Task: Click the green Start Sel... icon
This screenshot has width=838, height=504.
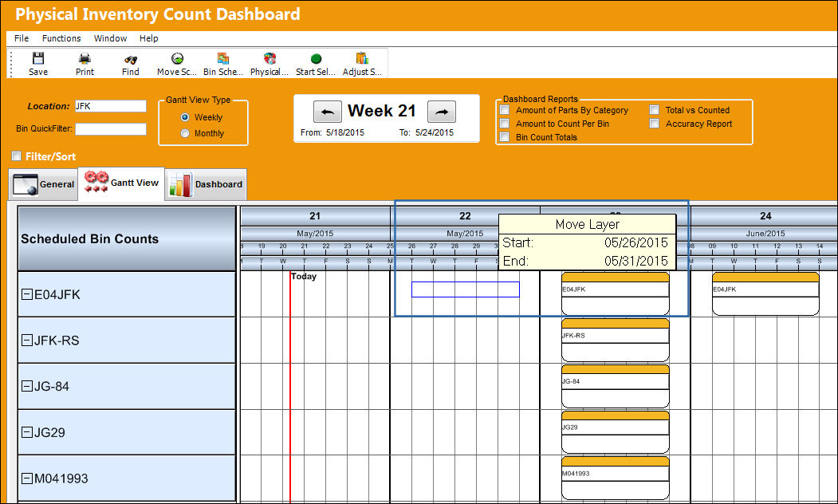Action: [316, 59]
